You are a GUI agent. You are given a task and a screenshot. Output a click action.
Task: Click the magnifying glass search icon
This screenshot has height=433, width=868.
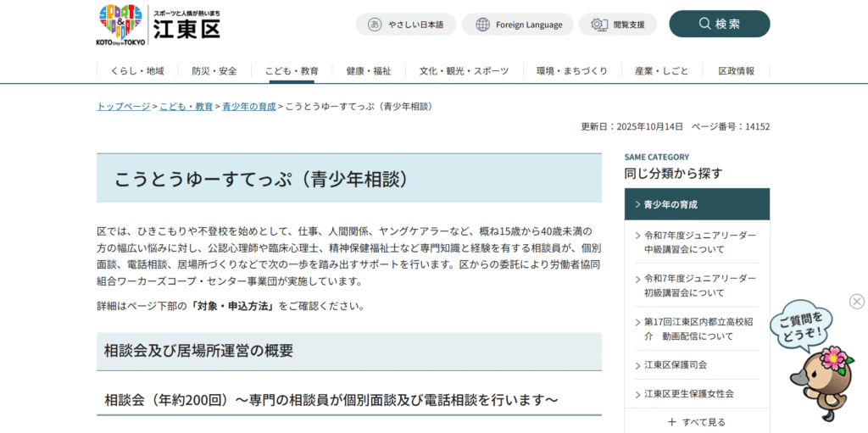tap(704, 24)
